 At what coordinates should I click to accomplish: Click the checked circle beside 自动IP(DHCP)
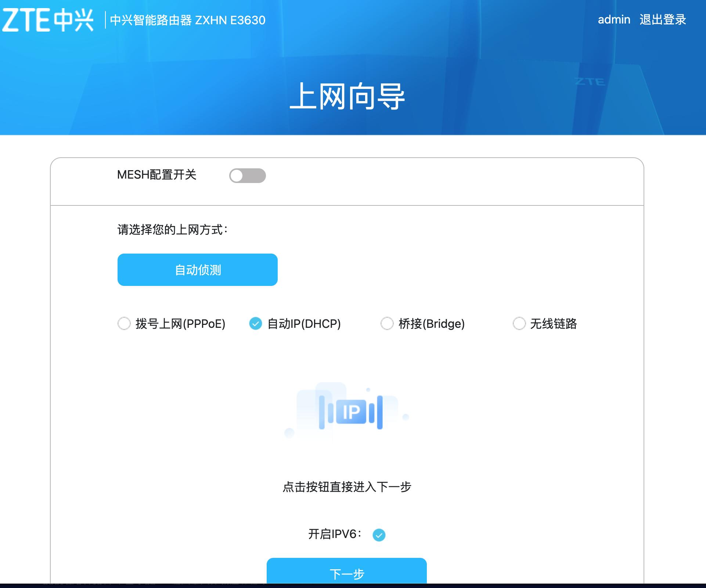coord(255,324)
